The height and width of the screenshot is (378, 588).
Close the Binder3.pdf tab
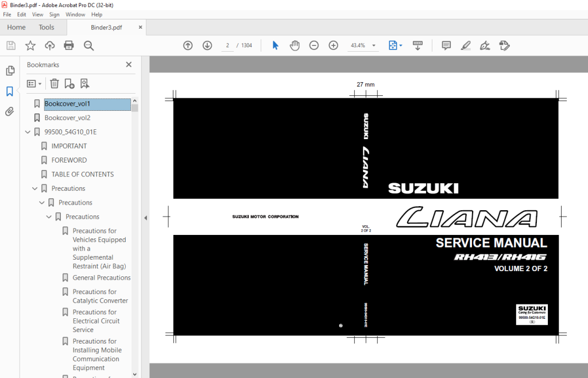[x=141, y=28]
